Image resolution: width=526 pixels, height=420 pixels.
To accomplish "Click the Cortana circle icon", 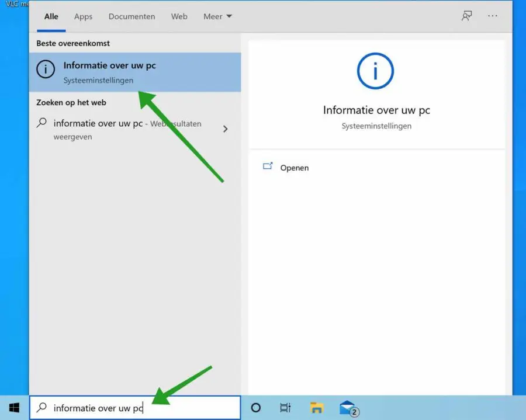I will [x=255, y=408].
